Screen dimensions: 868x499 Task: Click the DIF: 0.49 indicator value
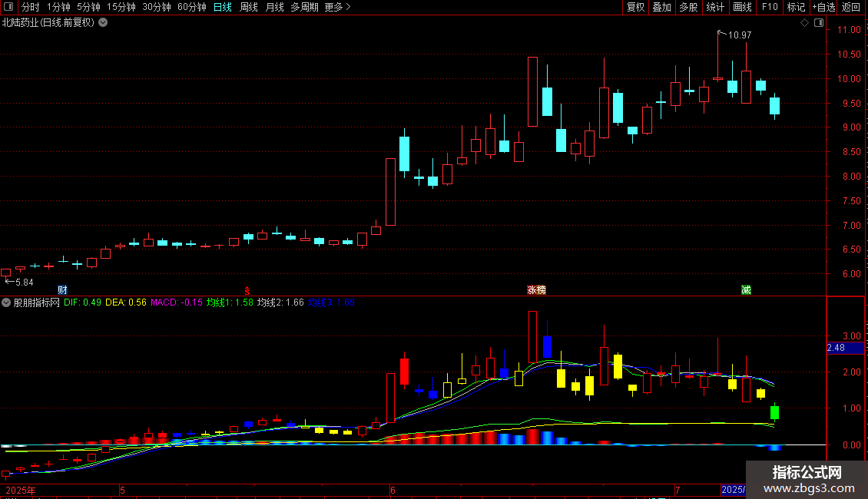pos(82,302)
